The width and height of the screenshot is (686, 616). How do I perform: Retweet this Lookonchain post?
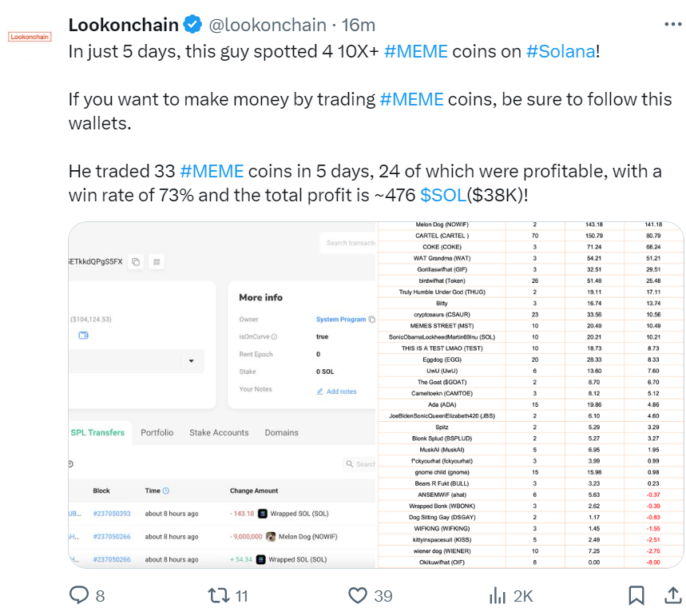219,595
